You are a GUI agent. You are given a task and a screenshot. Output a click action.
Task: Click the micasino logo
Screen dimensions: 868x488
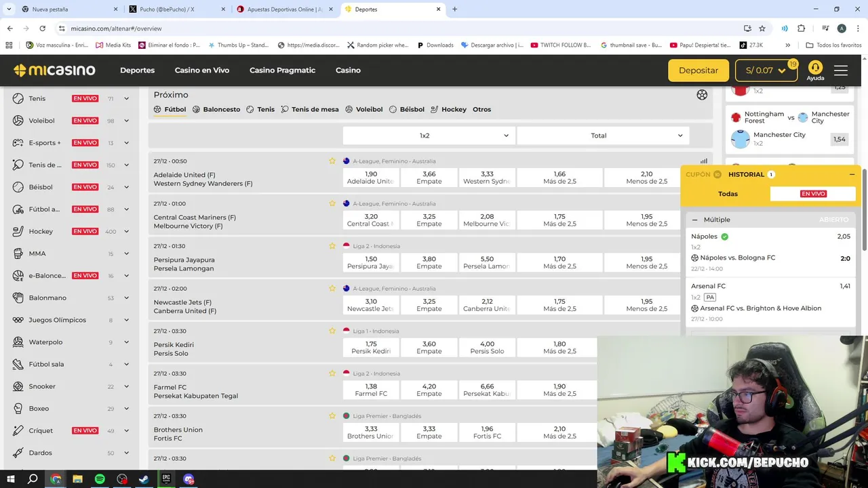(54, 70)
